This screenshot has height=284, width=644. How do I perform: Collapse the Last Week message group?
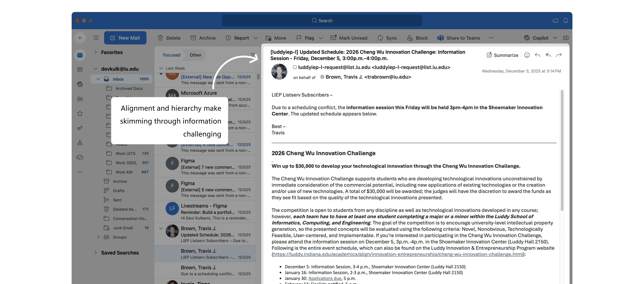[x=161, y=68]
